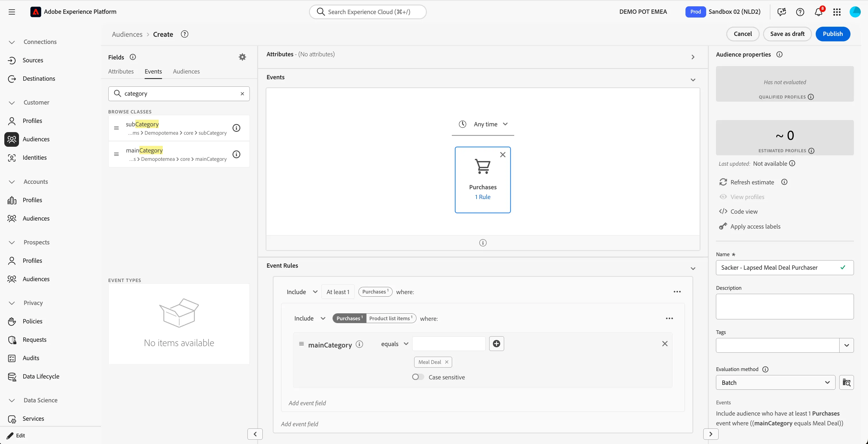Viewport: 868px width, 444px height.
Task: Switch to the Audiences fields tab
Action: (186, 71)
